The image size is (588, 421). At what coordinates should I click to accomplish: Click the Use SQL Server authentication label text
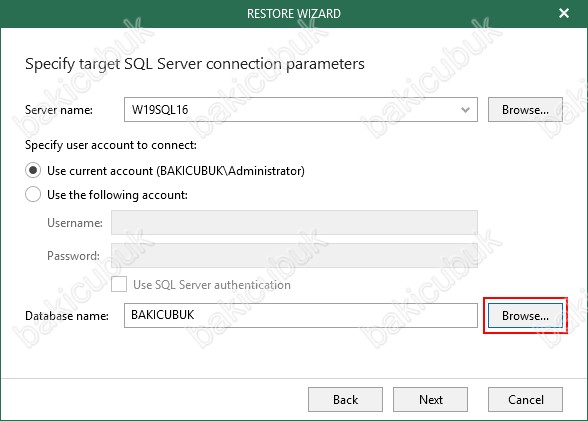tap(212, 285)
